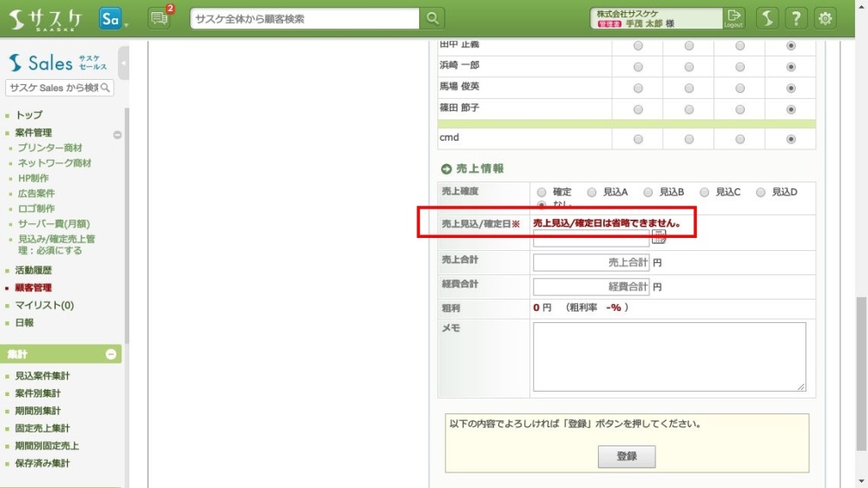868x488 pixels.
Task: Select the 見込D radio button
Action: (x=761, y=192)
